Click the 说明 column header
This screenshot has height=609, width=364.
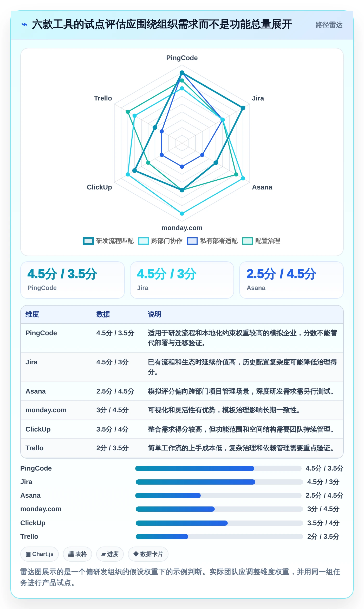[154, 314]
